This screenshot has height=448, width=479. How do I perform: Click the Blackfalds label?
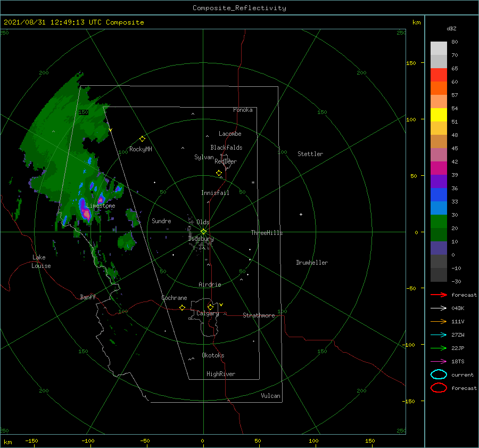coord(226,148)
